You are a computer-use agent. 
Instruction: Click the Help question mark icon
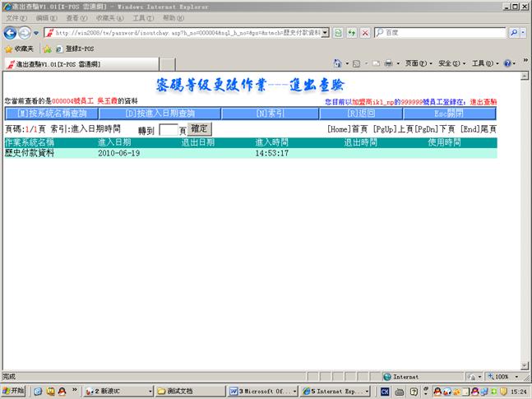point(507,63)
